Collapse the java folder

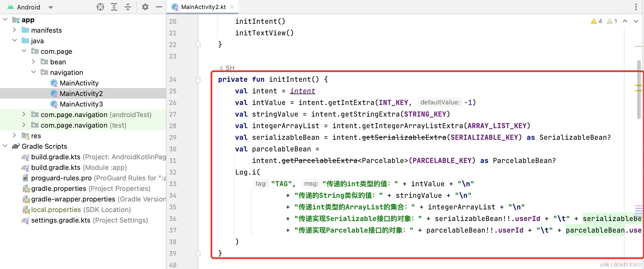click(15, 40)
